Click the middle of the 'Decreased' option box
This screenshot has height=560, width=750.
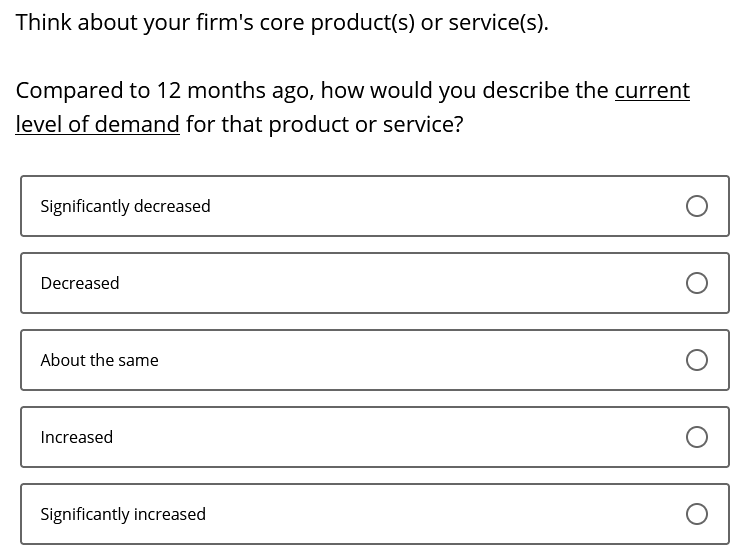coord(375,283)
